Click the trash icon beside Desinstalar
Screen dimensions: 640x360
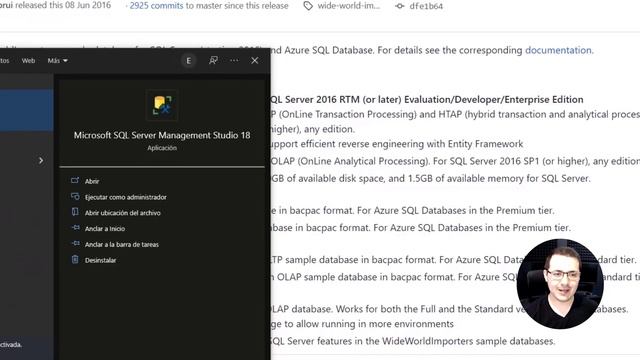[75, 259]
